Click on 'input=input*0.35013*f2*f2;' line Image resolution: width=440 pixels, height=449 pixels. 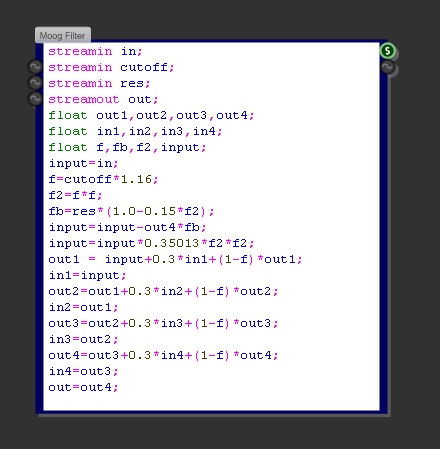[x=151, y=243]
